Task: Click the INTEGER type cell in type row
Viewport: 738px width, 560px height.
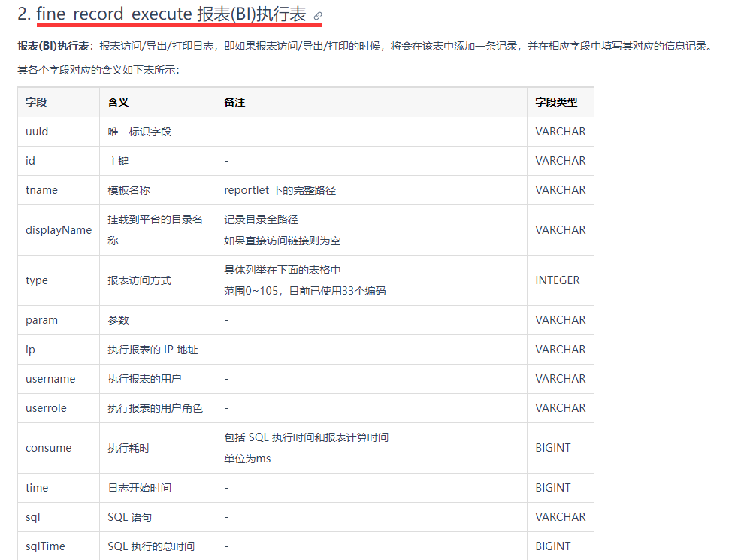Action: pos(561,280)
